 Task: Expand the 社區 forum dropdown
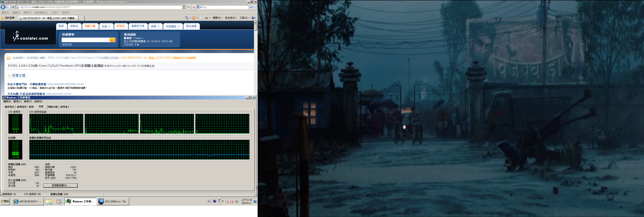[x=106, y=26]
